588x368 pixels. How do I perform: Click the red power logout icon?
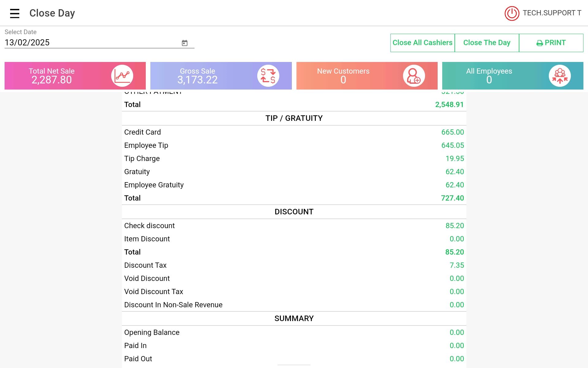point(512,13)
